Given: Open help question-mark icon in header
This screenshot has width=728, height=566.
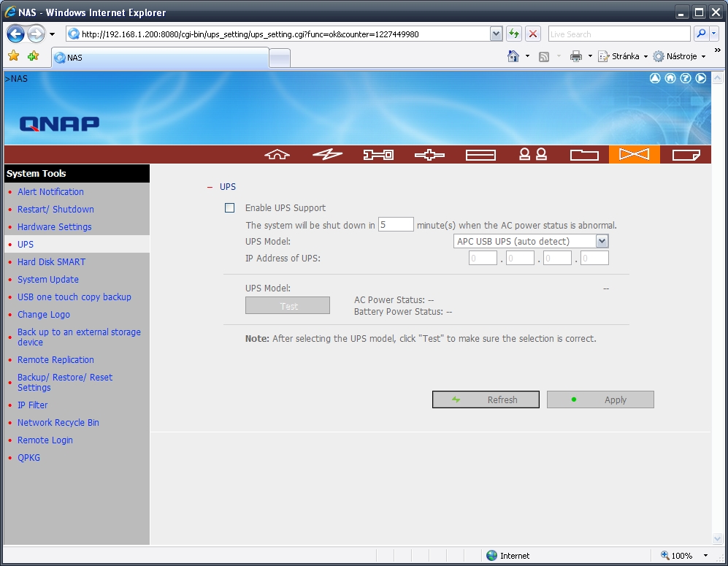Looking at the screenshot, I should pos(686,78).
